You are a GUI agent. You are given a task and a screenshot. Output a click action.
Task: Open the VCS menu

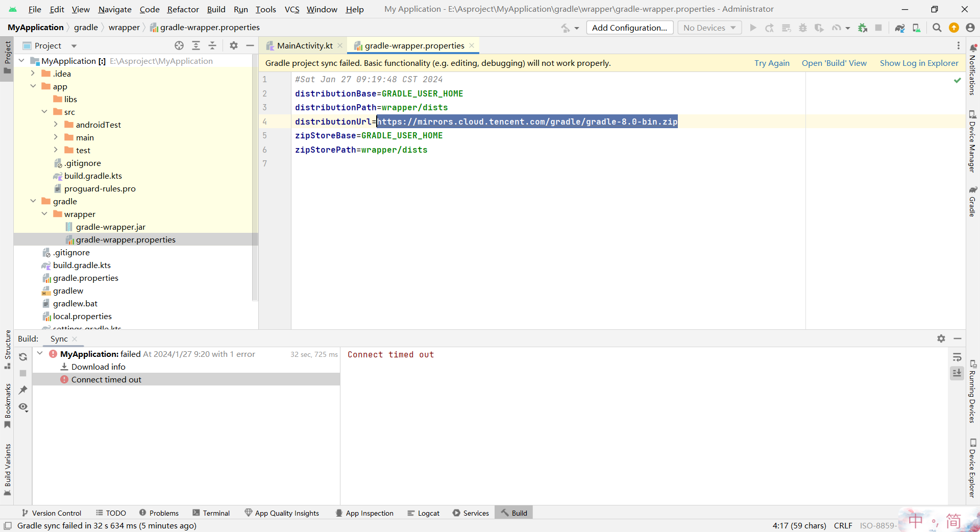point(292,9)
